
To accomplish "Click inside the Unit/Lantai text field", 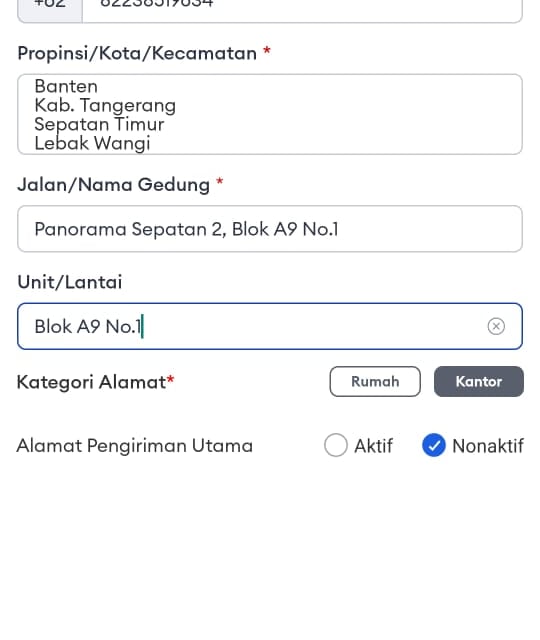I will [x=270, y=326].
